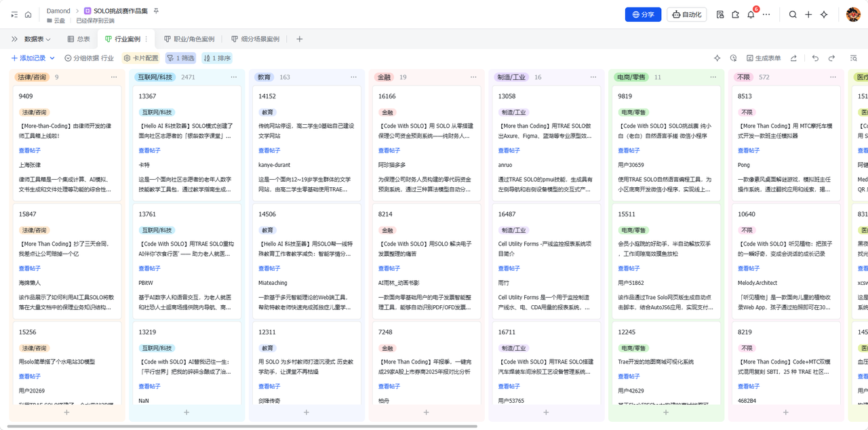Screen dimensions: 868x430
Task: Open the 法律/咨询 column more menu
Action: coord(114,77)
